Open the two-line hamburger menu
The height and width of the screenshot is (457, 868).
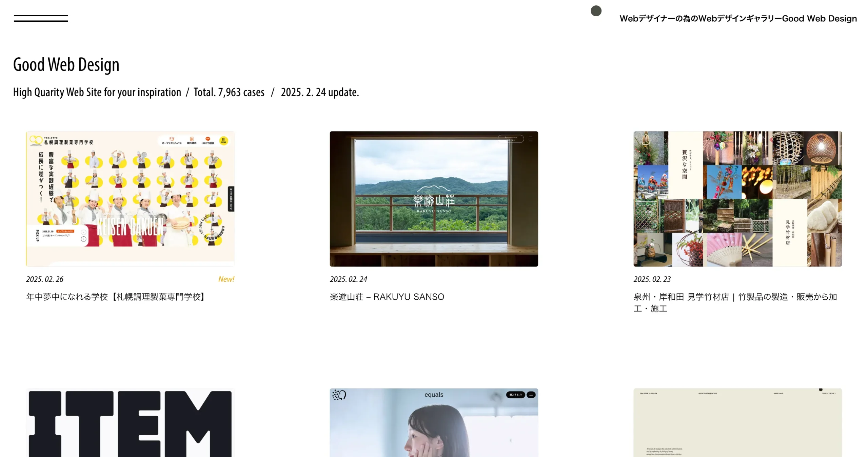[41, 18]
